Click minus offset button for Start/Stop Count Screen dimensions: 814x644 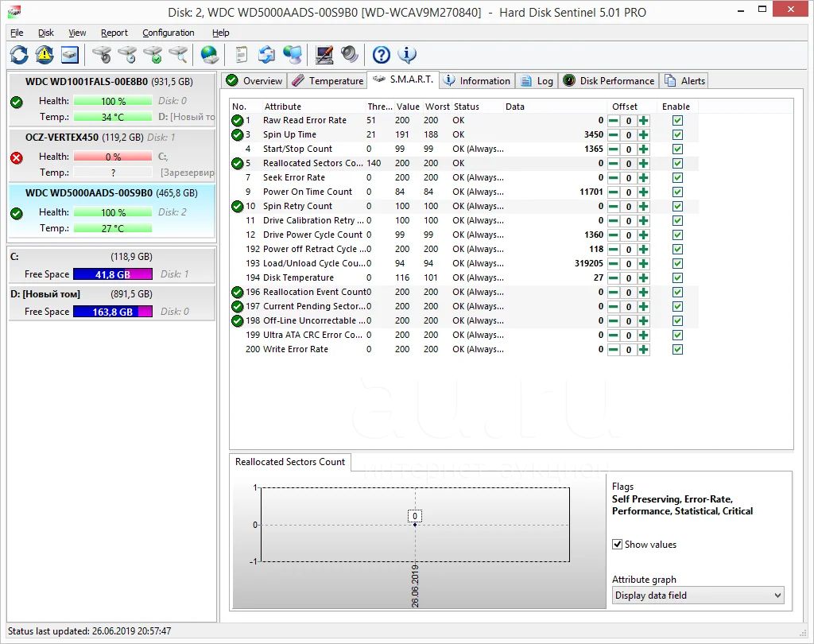[x=614, y=149]
